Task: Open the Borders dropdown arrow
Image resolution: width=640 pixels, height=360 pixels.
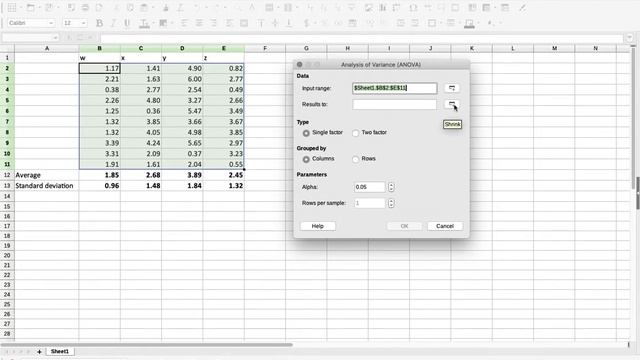Action: 441,23
